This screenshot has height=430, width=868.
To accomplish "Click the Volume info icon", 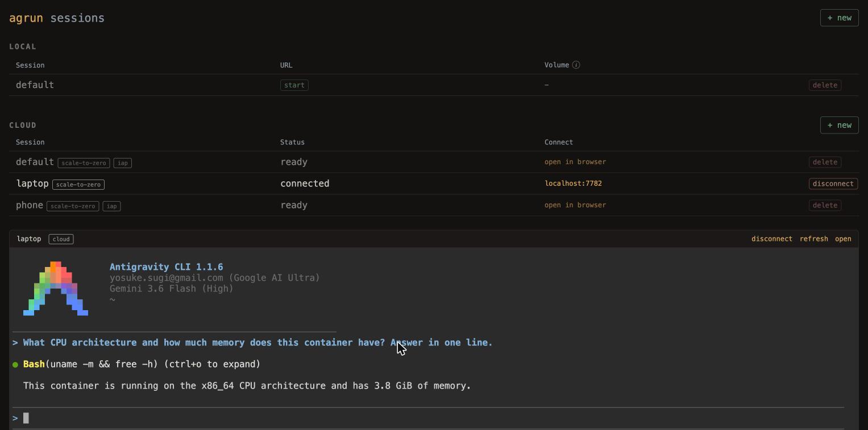I will (576, 65).
